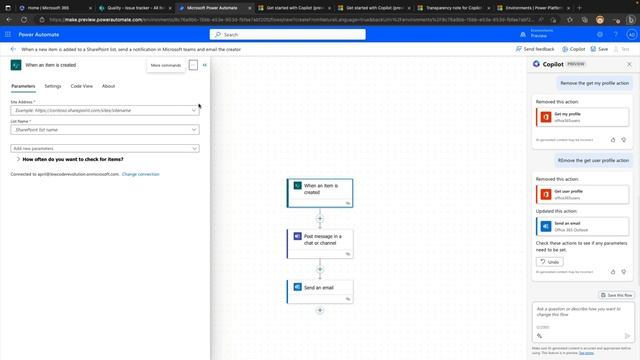Click the link icon on the Post message card
The width and height of the screenshot is (640, 360).
pos(348,254)
